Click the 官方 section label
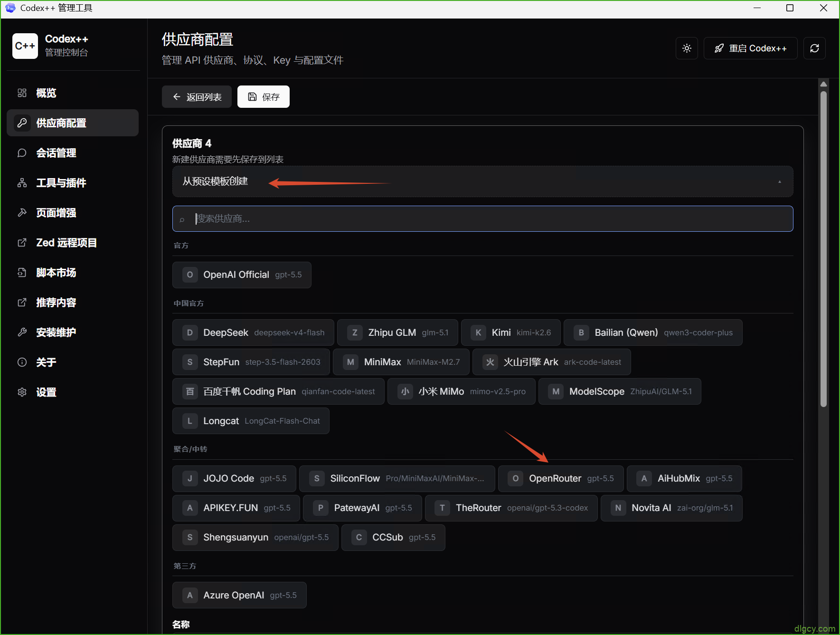The height and width of the screenshot is (635, 840). pyautogui.click(x=181, y=246)
